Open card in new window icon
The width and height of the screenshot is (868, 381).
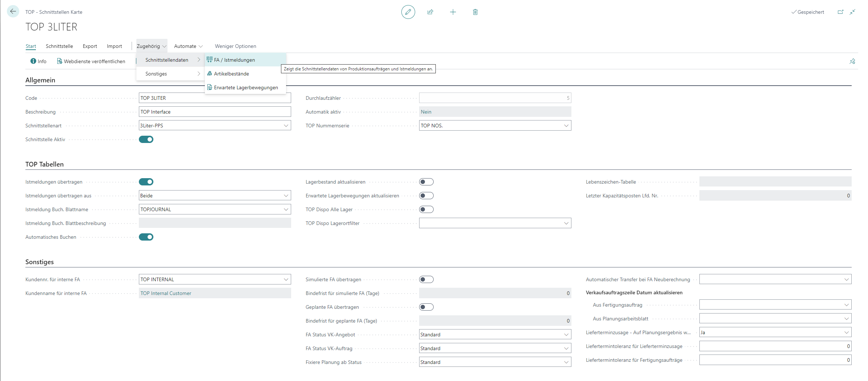pos(840,12)
